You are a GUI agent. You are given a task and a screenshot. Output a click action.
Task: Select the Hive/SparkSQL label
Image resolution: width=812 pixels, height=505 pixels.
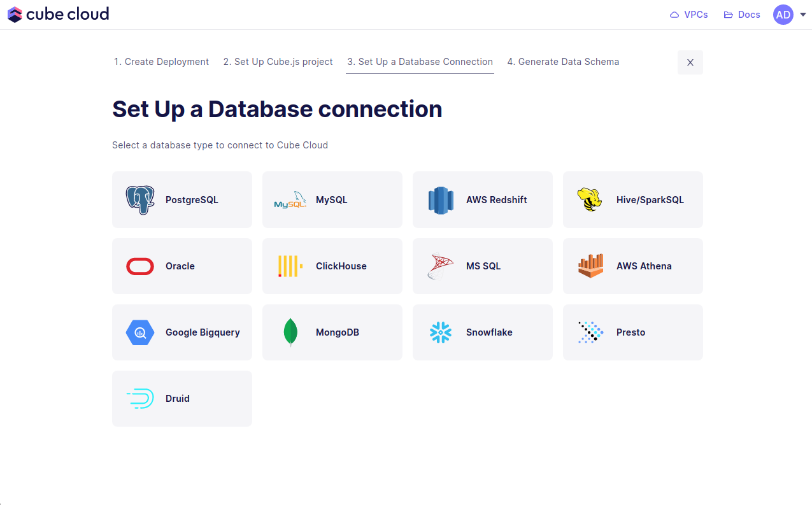(650, 200)
